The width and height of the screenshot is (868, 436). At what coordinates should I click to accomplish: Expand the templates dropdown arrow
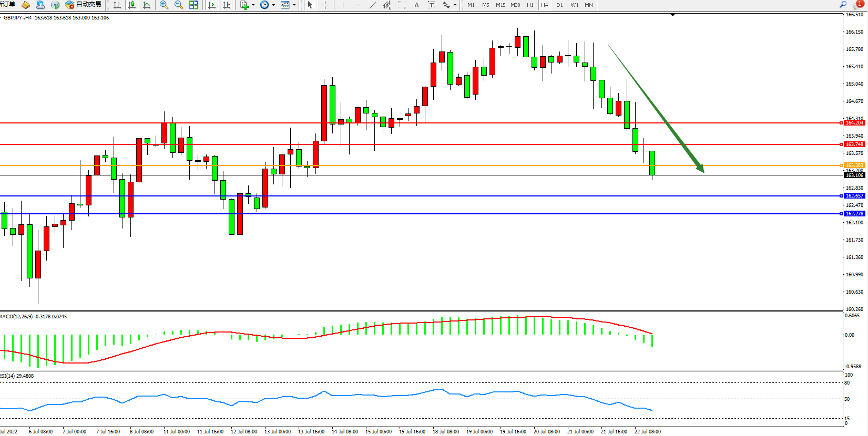click(294, 5)
